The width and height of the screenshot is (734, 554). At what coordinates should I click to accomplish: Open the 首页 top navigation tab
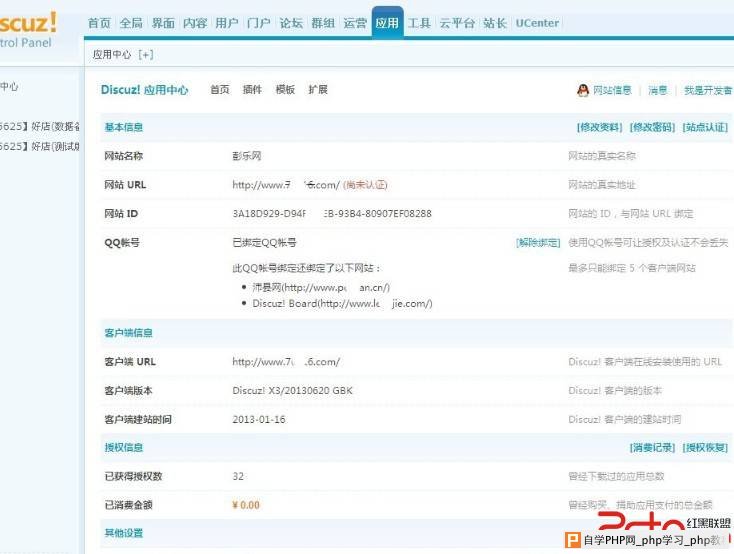[x=99, y=23]
